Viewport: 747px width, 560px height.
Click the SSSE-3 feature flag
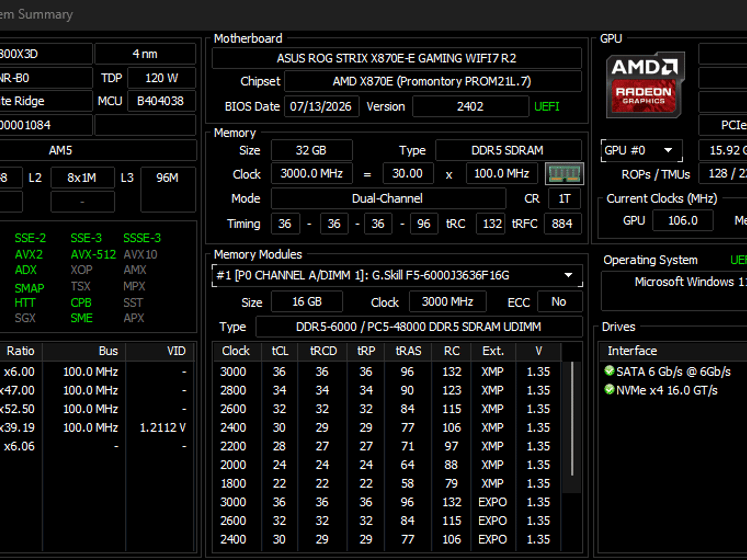coord(142,238)
